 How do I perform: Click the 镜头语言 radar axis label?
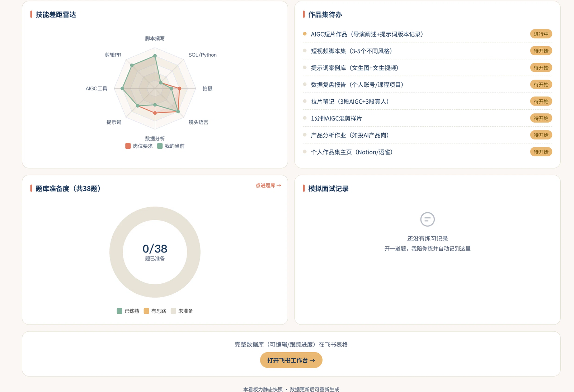(x=198, y=122)
